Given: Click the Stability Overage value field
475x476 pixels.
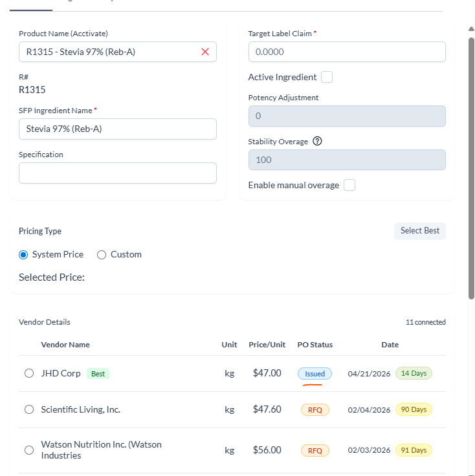Looking at the screenshot, I should pos(347,160).
